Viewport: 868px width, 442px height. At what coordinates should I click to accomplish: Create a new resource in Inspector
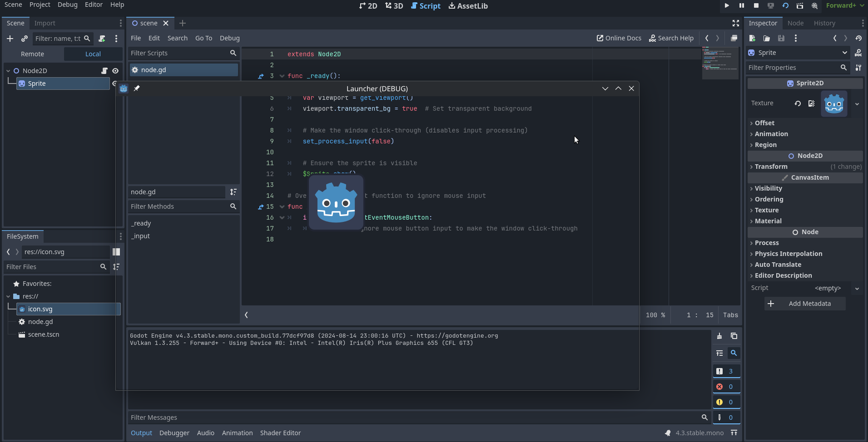click(x=752, y=38)
